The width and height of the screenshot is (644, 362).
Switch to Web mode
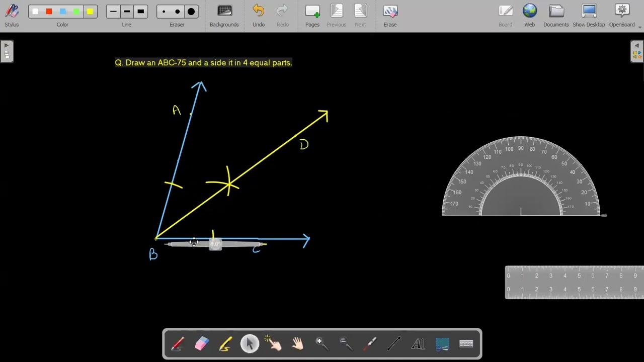pos(530,16)
